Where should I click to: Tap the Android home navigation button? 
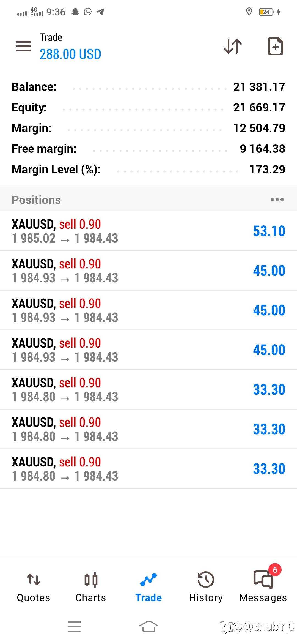tap(148, 627)
